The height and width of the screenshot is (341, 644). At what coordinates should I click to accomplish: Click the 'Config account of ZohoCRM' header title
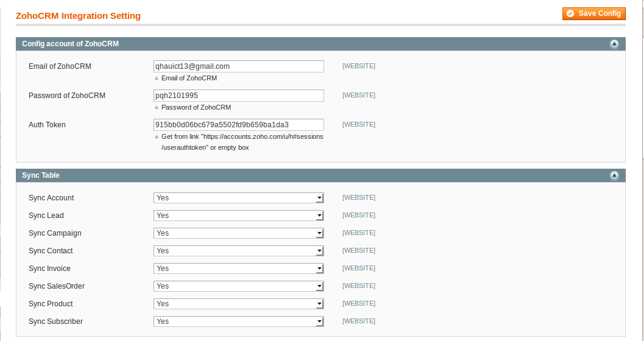tap(70, 44)
